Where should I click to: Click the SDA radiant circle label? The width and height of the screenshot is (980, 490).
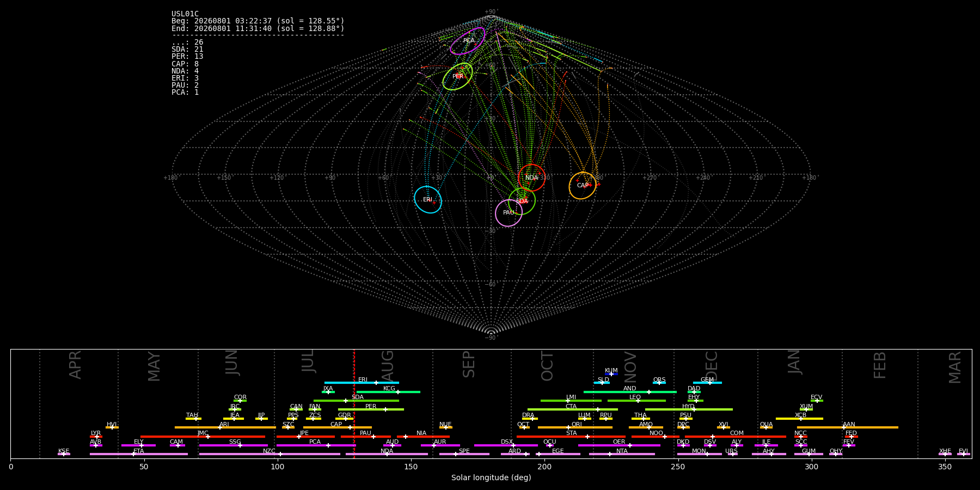522,201
